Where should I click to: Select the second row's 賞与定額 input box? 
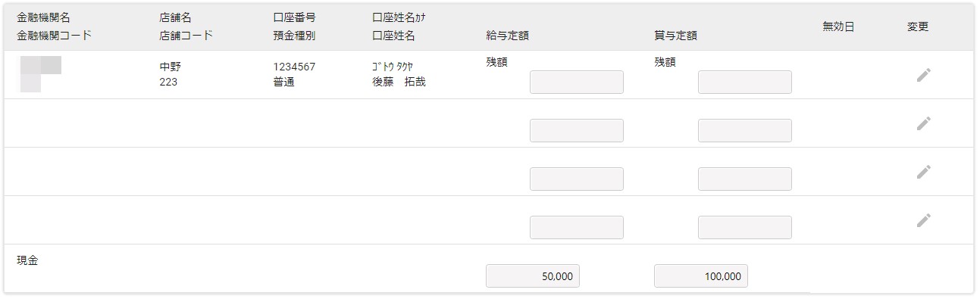(745, 130)
